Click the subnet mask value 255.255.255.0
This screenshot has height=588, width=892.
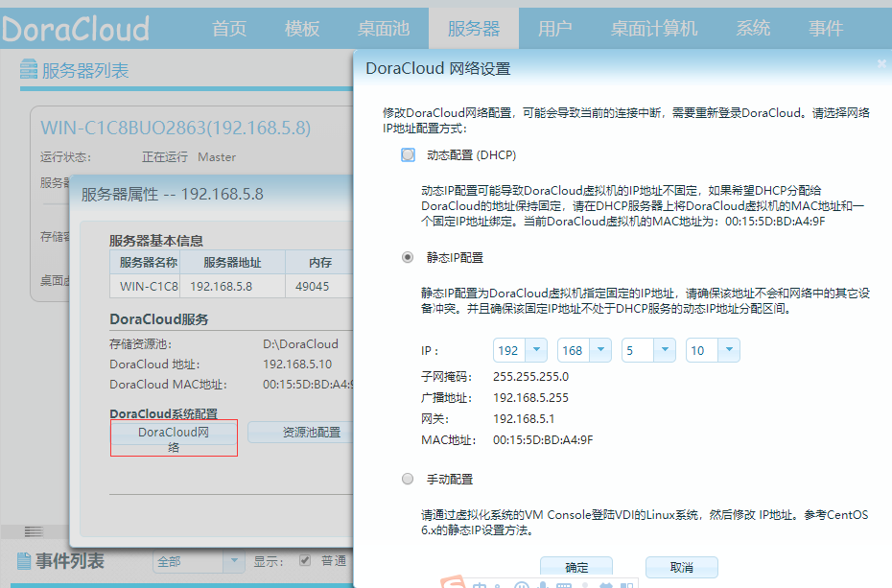pos(530,376)
